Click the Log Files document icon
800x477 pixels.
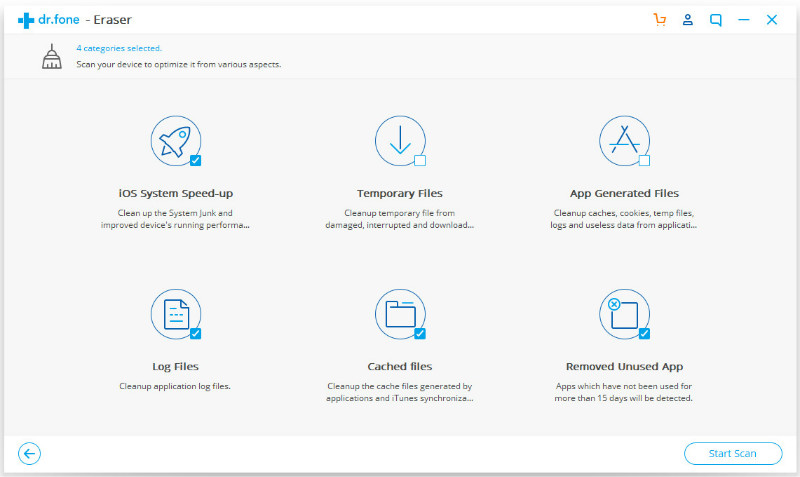[x=176, y=314]
